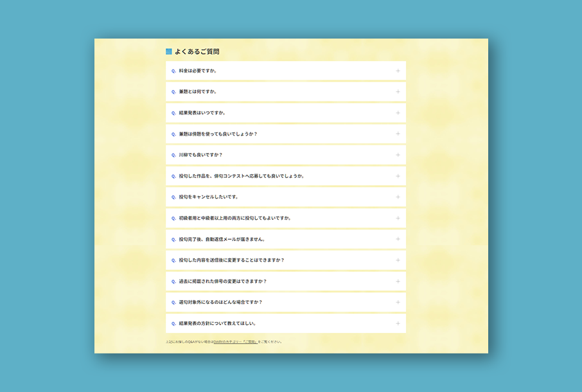Click the plus icon for 川柳でも良いですか
The height and width of the screenshot is (392, 582).
click(x=398, y=155)
